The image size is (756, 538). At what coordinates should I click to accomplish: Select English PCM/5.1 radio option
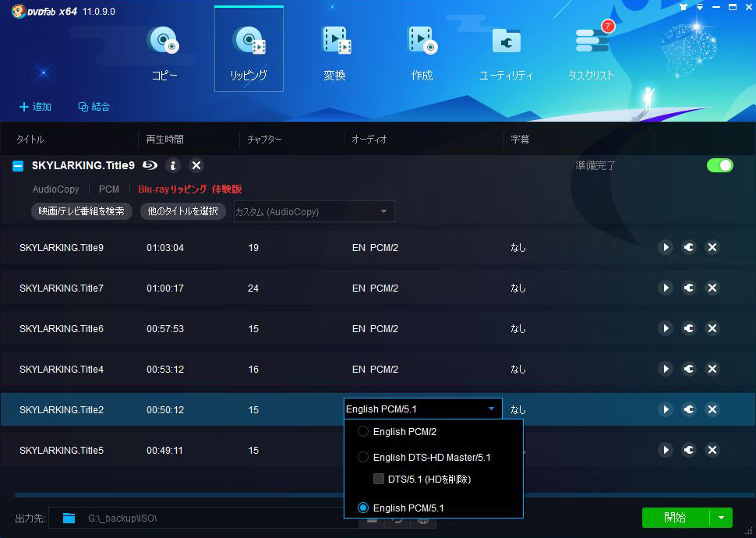click(x=363, y=508)
